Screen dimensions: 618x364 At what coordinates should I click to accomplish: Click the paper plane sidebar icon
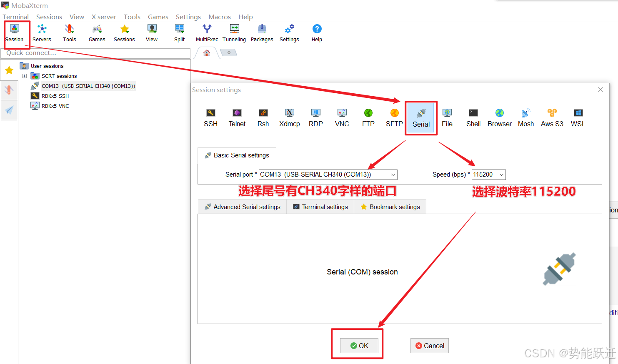click(9, 110)
